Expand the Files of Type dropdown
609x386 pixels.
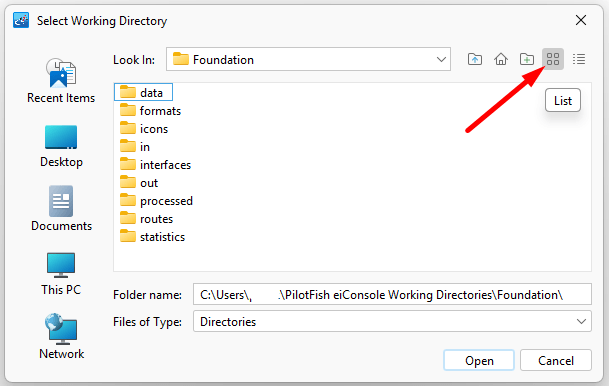pos(581,322)
